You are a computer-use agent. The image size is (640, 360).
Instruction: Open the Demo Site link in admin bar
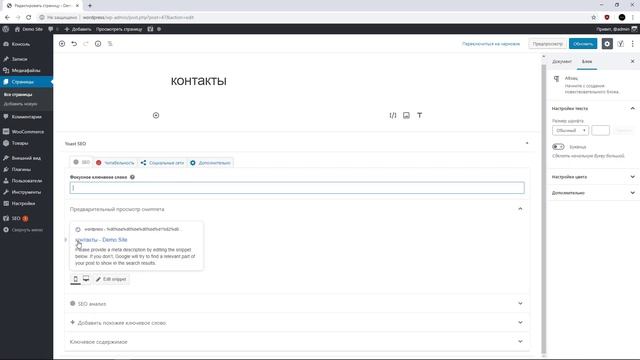point(29,29)
